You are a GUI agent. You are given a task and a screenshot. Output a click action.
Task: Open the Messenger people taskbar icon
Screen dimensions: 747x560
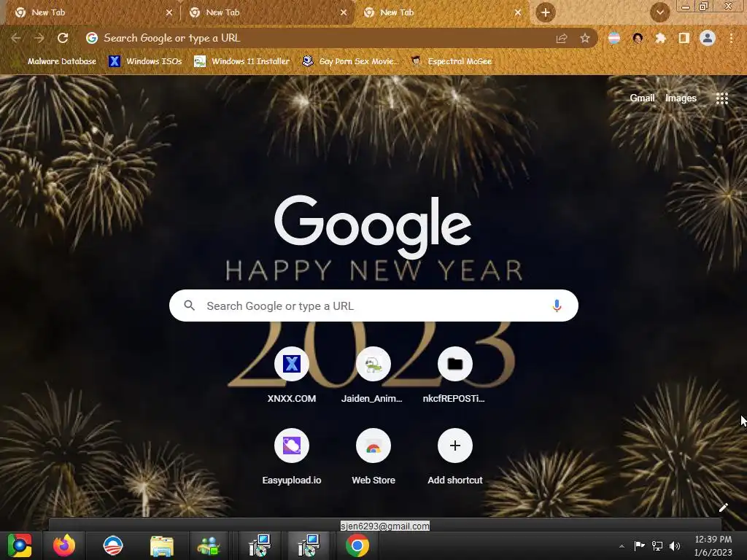click(209, 545)
